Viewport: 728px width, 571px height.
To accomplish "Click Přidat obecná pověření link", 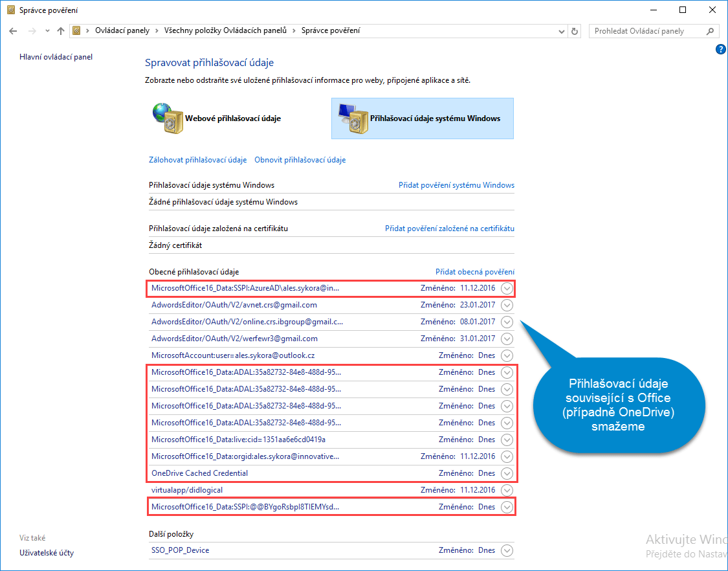I will [474, 272].
